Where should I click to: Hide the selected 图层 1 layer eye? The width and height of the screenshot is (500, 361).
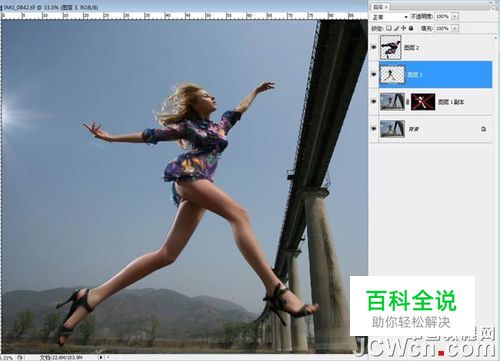[374, 74]
